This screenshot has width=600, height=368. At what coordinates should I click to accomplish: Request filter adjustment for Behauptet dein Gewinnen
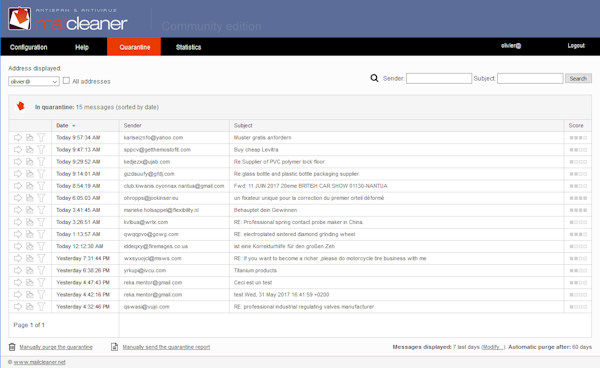(x=41, y=210)
